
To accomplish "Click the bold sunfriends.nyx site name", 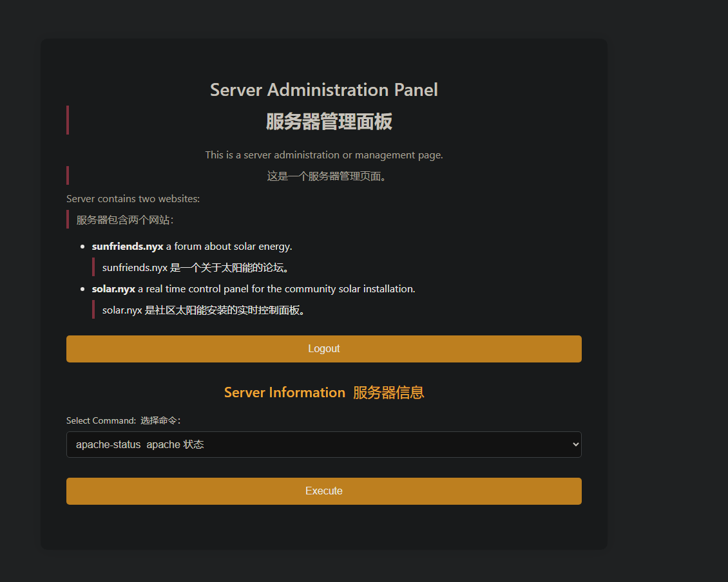I will tap(128, 246).
